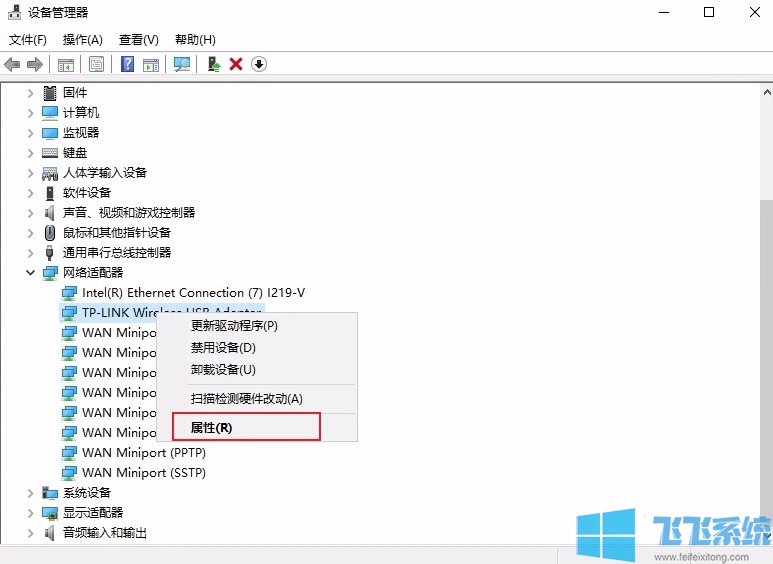This screenshot has height=564, width=773.
Task: Expand the 声音、视频和游戏控制器 category
Action: click(x=31, y=213)
